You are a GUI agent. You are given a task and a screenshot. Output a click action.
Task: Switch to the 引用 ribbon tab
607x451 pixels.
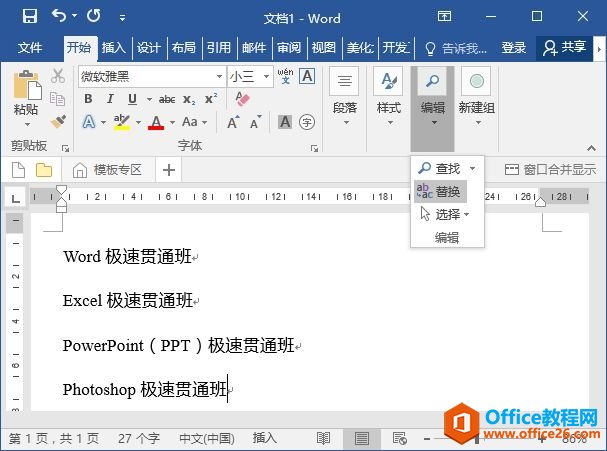tap(218, 48)
